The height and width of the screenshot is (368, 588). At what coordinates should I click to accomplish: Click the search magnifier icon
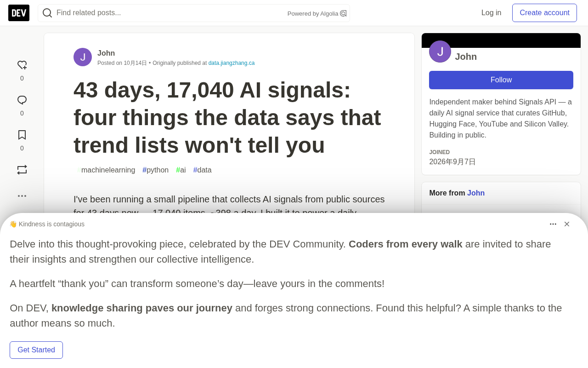47,13
